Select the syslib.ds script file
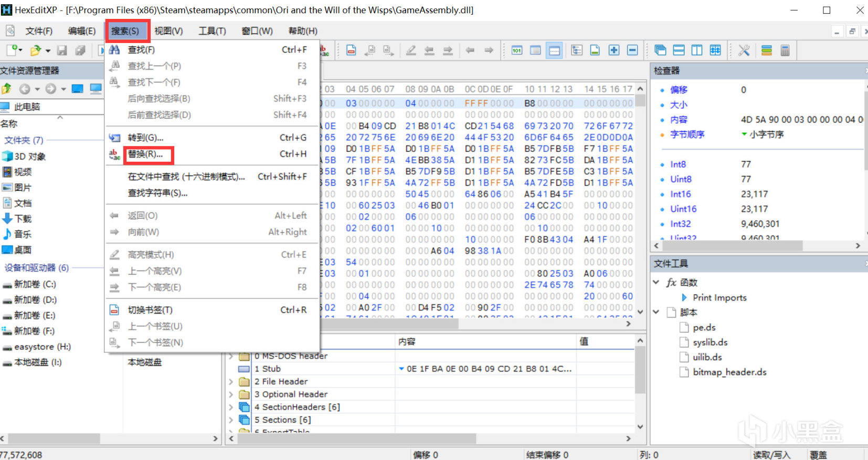Screen dimensions: 868x460 pyautogui.click(x=710, y=342)
